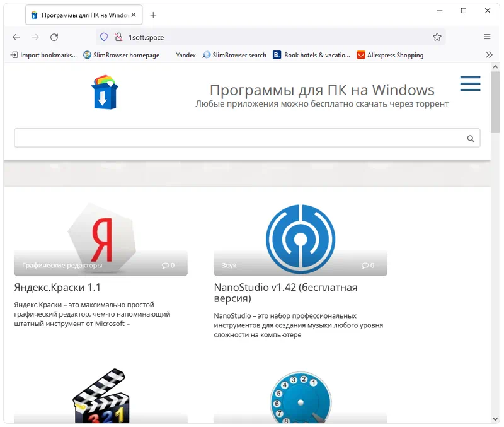504x427 pixels.
Task: Open the SlimBrowser homepage bookmark
Action: coord(121,55)
